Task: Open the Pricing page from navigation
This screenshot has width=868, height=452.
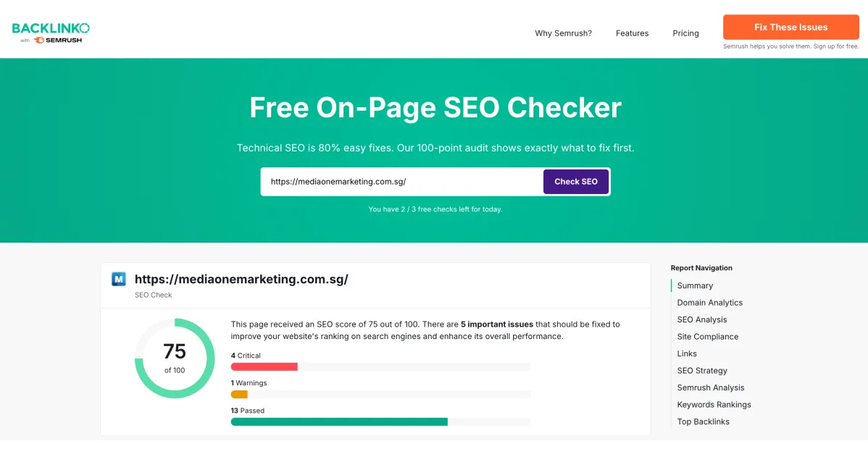Action: coord(685,33)
